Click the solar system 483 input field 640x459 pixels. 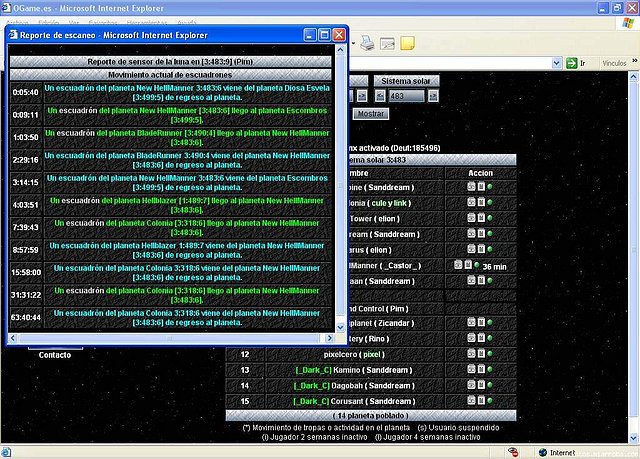point(406,96)
